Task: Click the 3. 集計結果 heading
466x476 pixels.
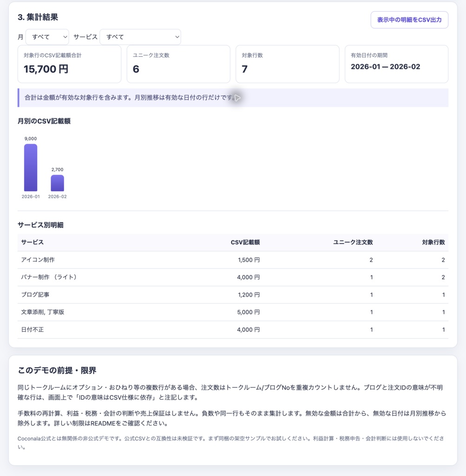Action: (38, 17)
